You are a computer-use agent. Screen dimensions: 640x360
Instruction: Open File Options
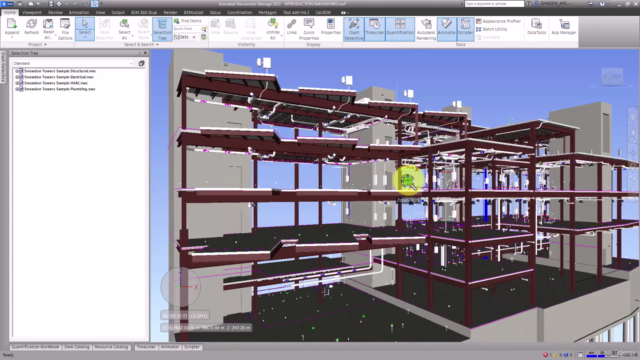[x=65, y=29]
